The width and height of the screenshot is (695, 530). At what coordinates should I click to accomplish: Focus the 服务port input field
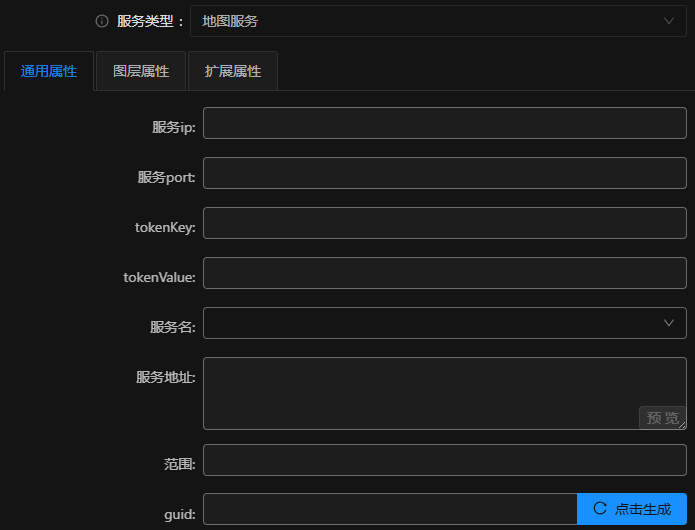pyautogui.click(x=445, y=173)
